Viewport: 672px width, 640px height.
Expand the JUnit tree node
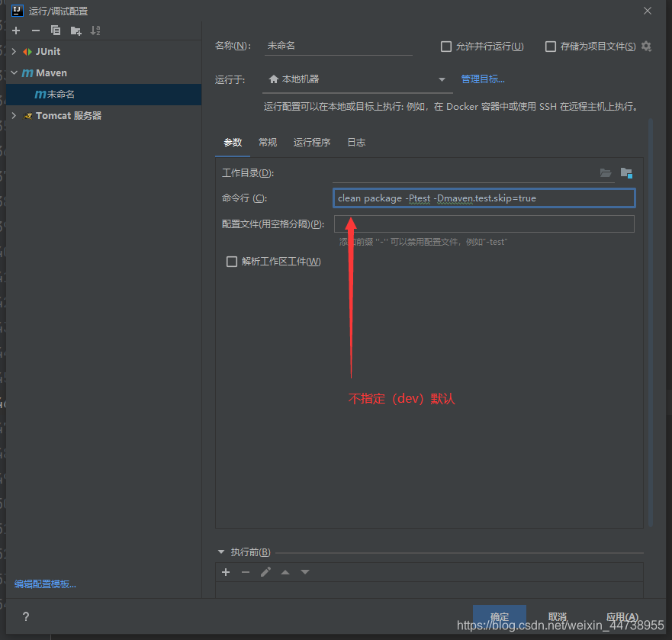coord(14,51)
